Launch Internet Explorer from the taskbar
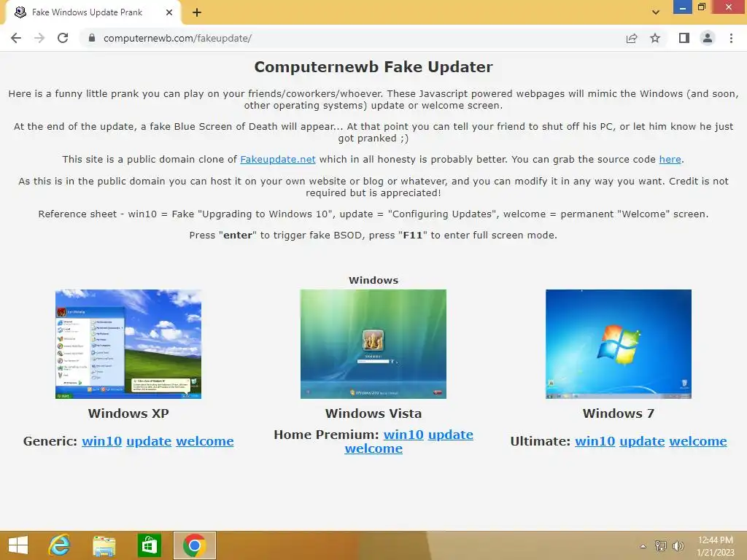The width and height of the screenshot is (747, 560). [60, 545]
